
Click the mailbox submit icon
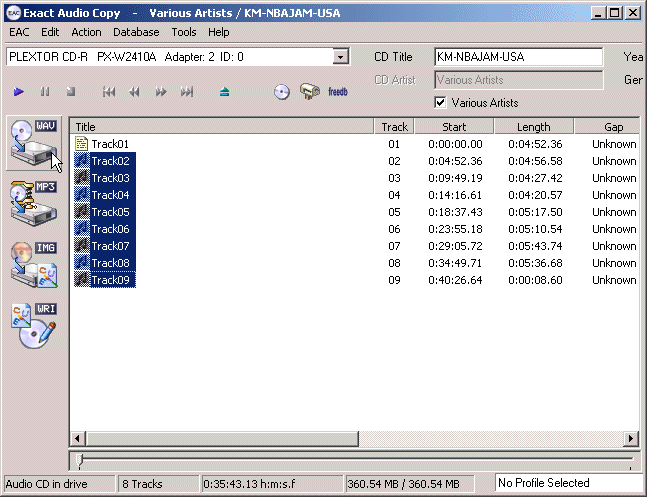[x=310, y=91]
